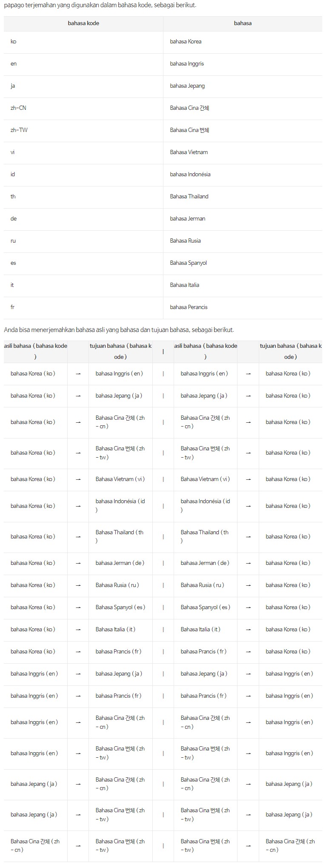Click the arrow from Bahasa Italia to bahasa Korea
The width and height of the screenshot is (326, 868).
pyautogui.click(x=248, y=630)
